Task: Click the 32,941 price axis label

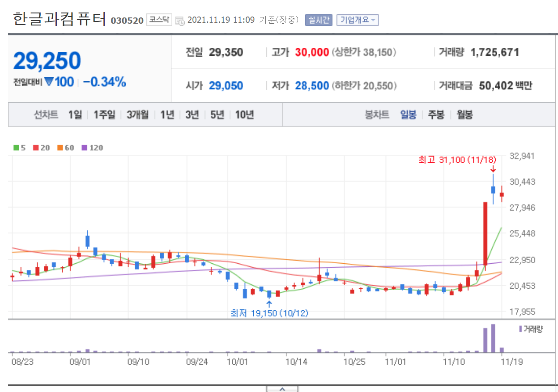Action: click(x=522, y=156)
